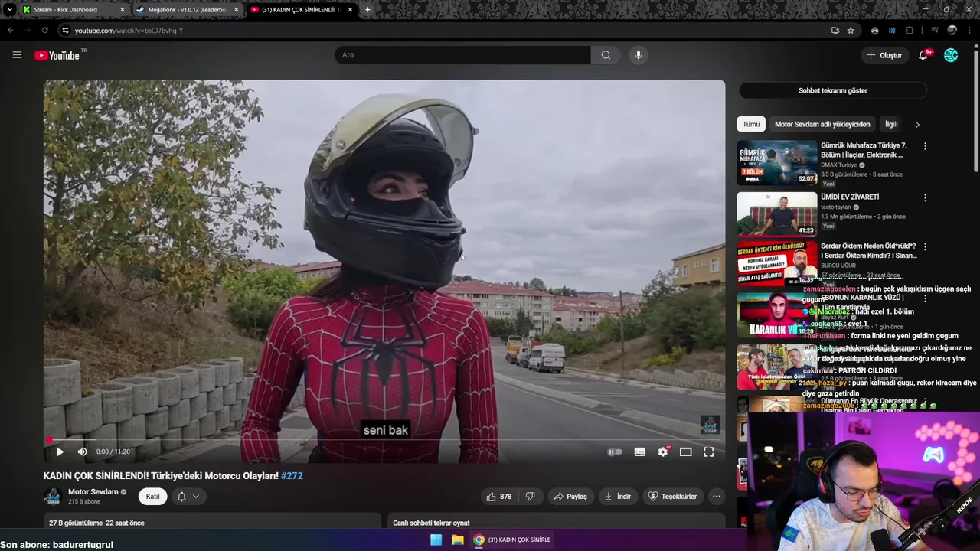Like the video with 878 likes

coord(498,497)
